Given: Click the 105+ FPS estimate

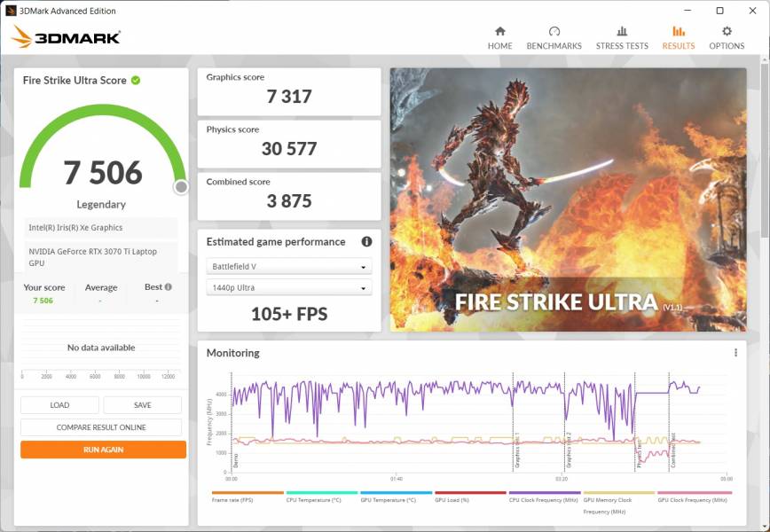Looking at the screenshot, I should (x=289, y=314).
